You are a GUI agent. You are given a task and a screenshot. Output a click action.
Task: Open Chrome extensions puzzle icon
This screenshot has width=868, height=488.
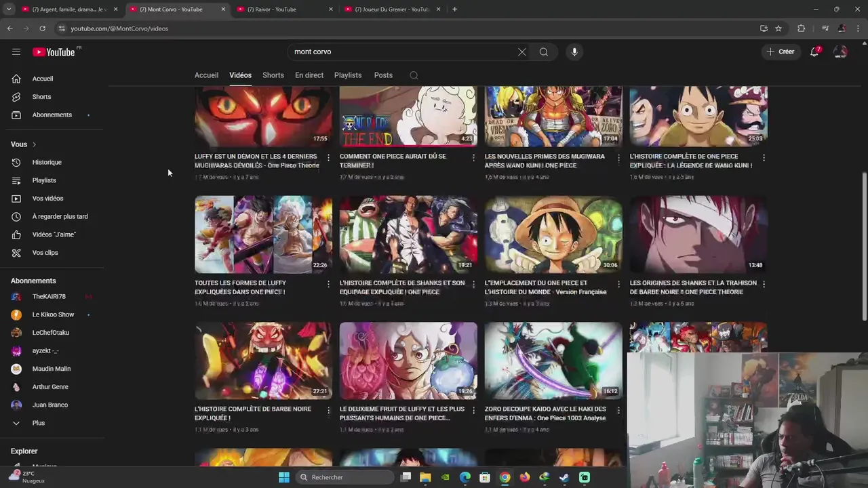(802, 28)
